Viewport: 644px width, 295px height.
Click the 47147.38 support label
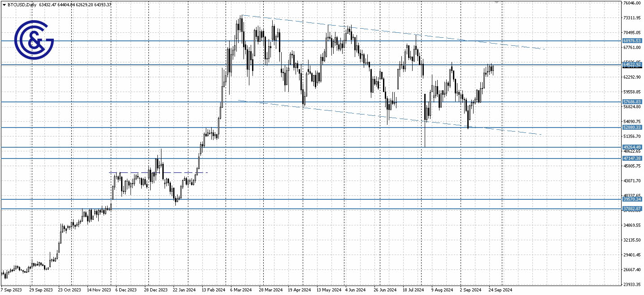pos(633,158)
